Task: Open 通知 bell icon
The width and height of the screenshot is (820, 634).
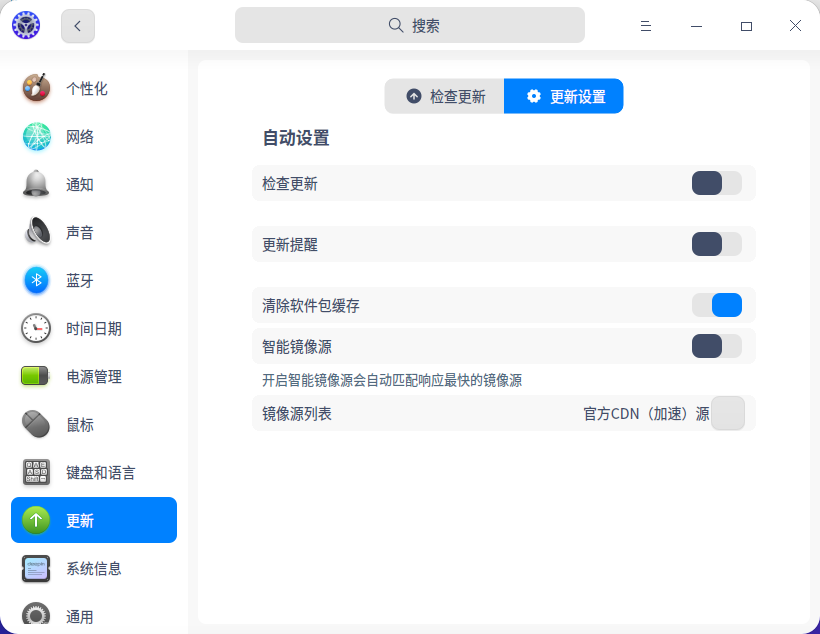Action: [36, 184]
